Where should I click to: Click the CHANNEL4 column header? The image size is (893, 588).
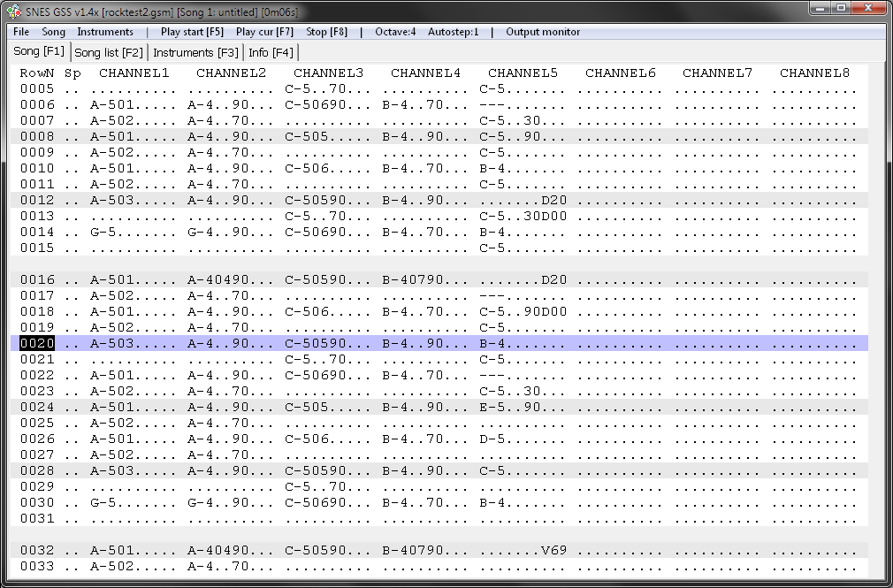426,73
